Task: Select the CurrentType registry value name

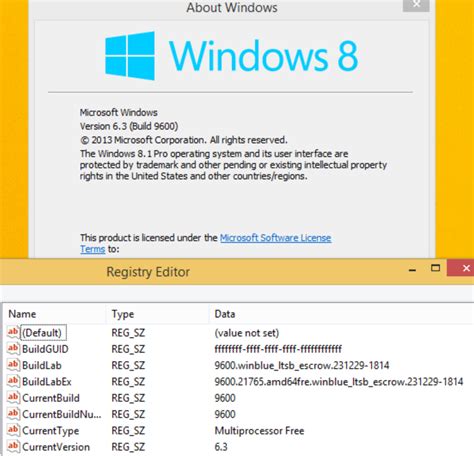Action: (x=51, y=431)
